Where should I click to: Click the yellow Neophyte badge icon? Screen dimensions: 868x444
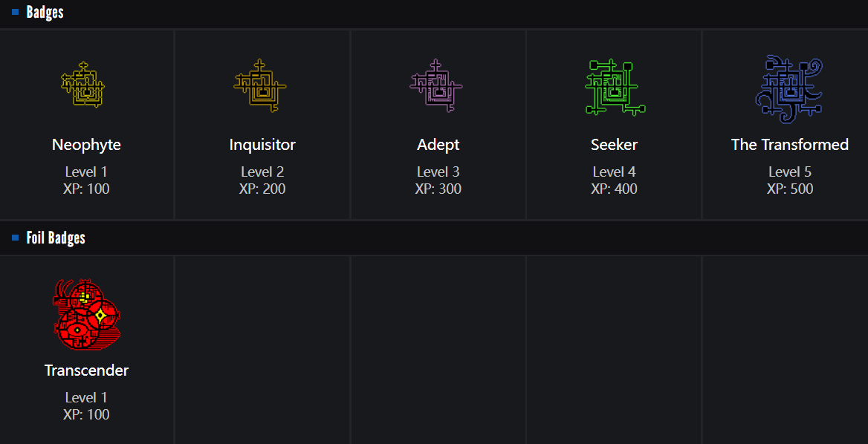coord(83,85)
